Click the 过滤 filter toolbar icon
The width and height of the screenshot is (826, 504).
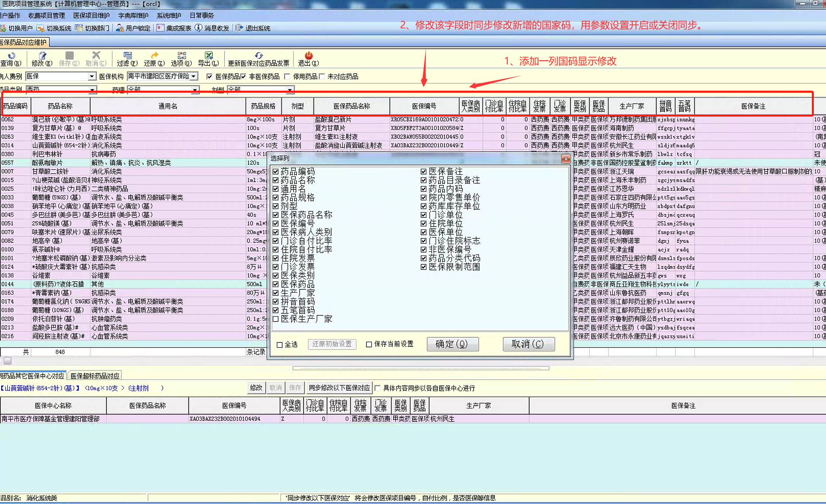point(127,56)
